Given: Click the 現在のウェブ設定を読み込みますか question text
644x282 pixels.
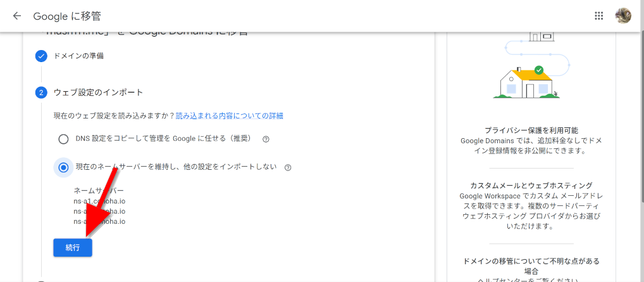Looking at the screenshot, I should pyautogui.click(x=114, y=116).
